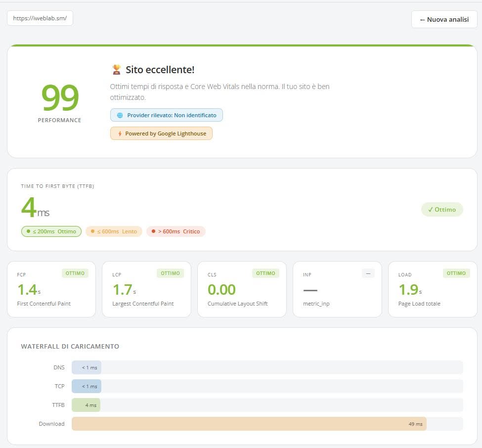Click Cumulative Layout Shift label
The height and width of the screenshot is (448, 482).
coord(238,304)
